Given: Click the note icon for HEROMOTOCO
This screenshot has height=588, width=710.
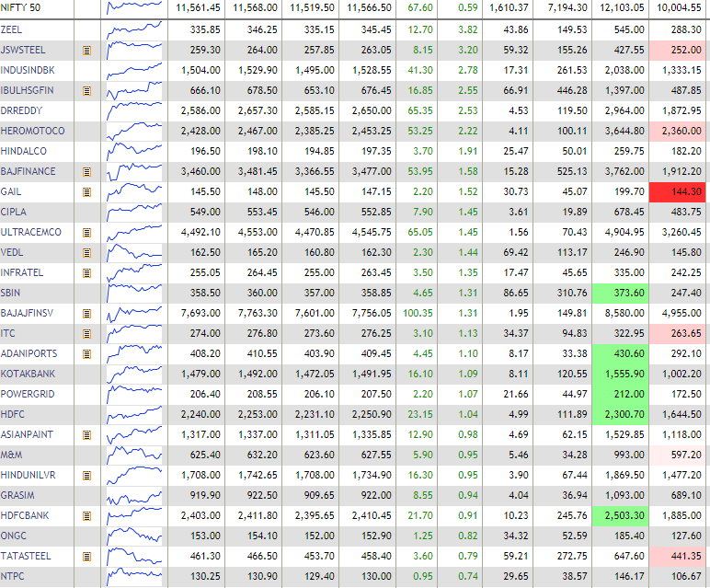Looking at the screenshot, I should 86,131.
